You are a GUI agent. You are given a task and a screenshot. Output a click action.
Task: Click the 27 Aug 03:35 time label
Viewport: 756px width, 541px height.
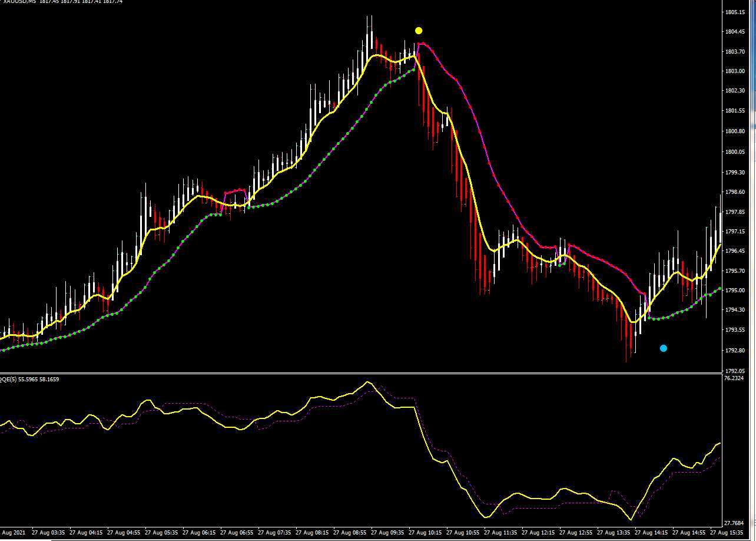[x=48, y=533]
